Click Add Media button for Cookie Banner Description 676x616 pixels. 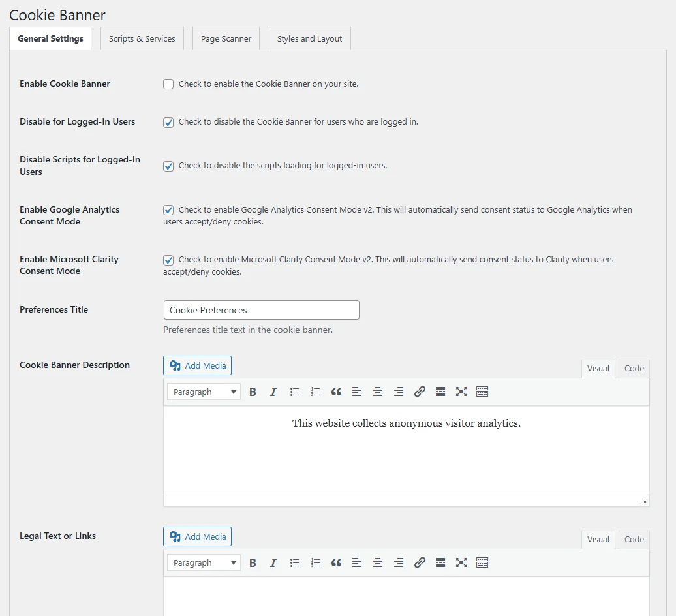[197, 365]
